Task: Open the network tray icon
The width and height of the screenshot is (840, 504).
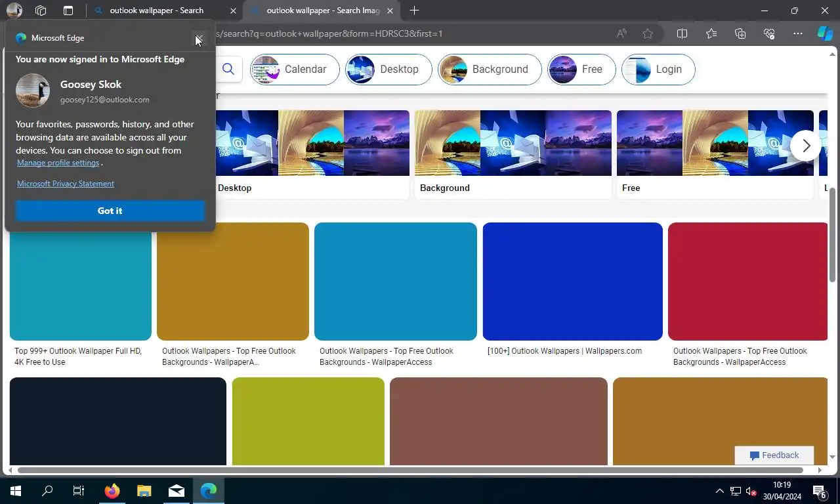Action: pyautogui.click(x=736, y=491)
